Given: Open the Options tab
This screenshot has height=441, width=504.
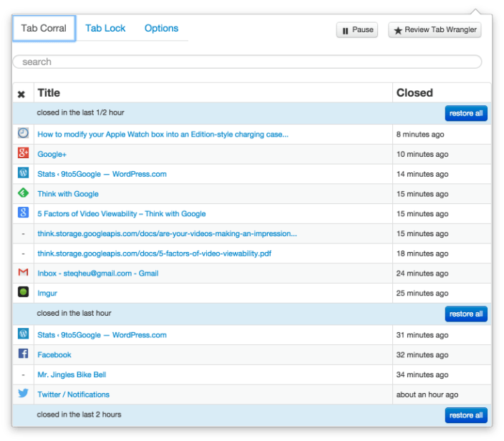Looking at the screenshot, I should (x=161, y=29).
